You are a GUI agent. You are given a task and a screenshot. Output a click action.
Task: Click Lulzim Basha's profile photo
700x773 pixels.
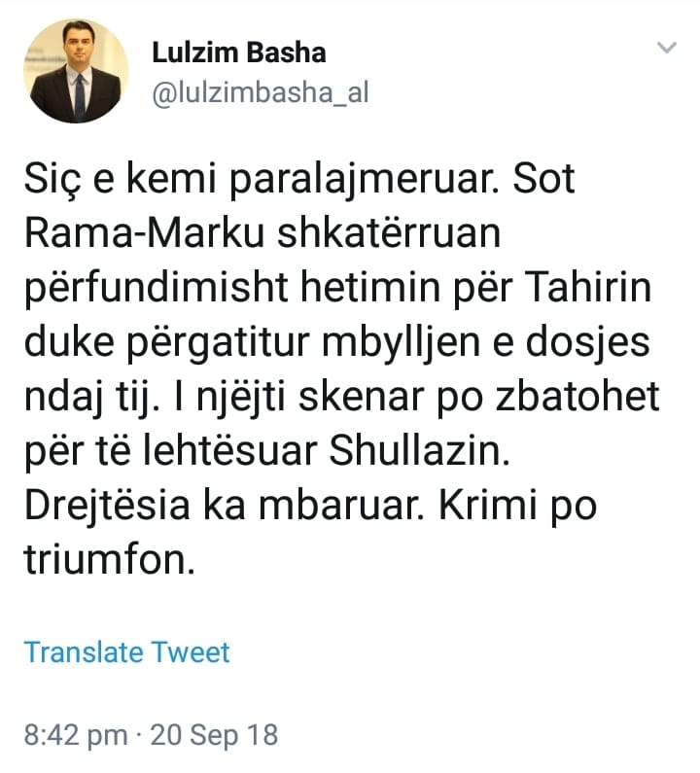click(76, 71)
